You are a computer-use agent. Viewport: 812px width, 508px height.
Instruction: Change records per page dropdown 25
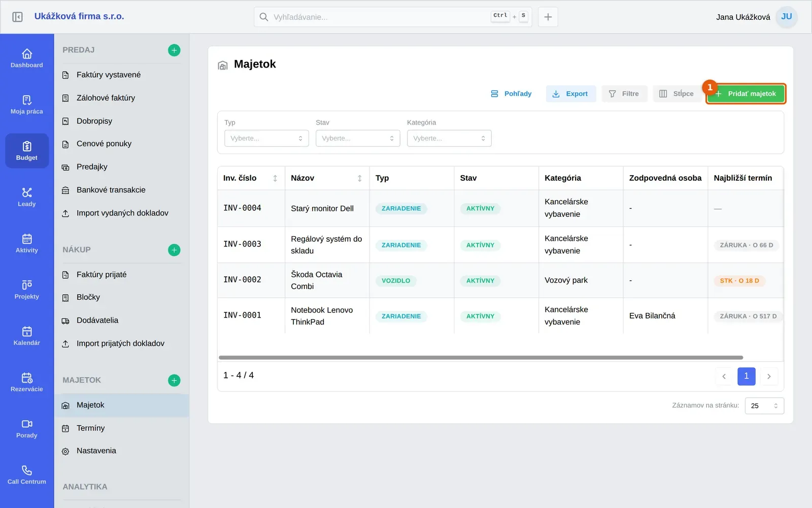coord(764,406)
